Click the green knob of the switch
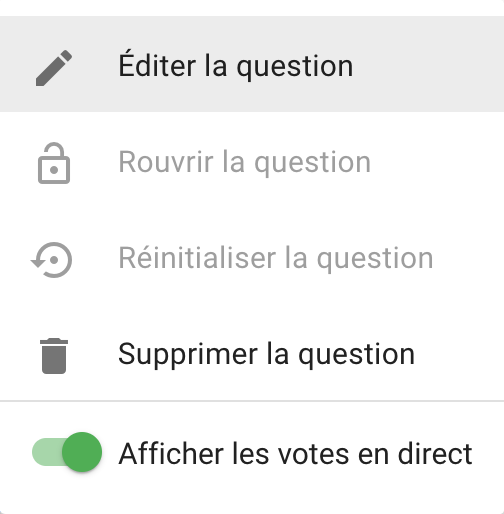This screenshot has width=504, height=514. point(82,452)
